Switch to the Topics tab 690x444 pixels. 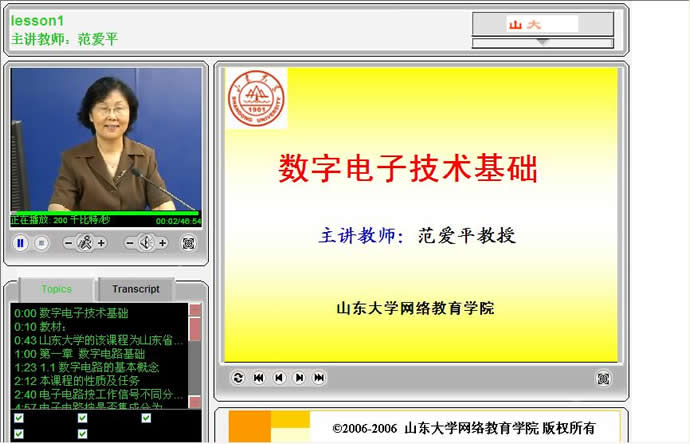[56, 289]
